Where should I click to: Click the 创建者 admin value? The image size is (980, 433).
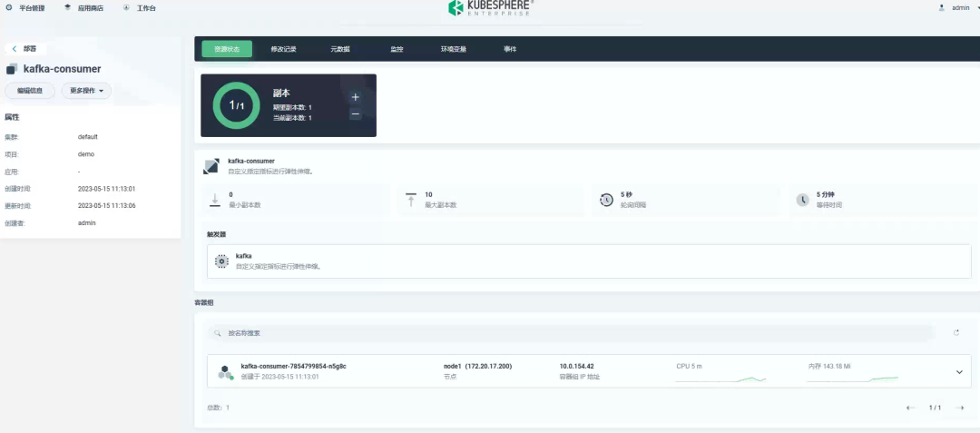87,222
